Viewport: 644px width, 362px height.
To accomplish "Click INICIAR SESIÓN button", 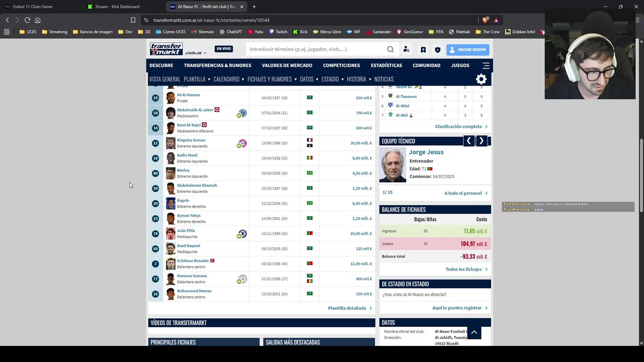I will pos(467,49).
